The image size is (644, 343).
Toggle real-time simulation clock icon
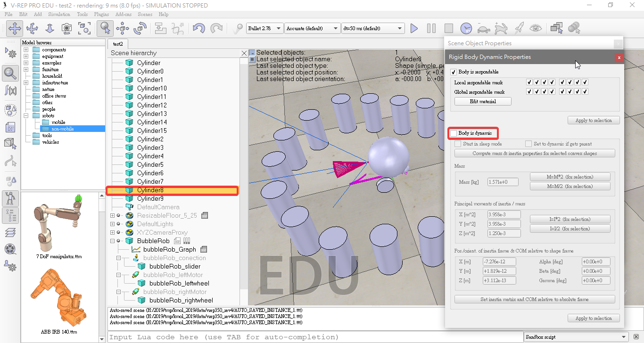(466, 28)
